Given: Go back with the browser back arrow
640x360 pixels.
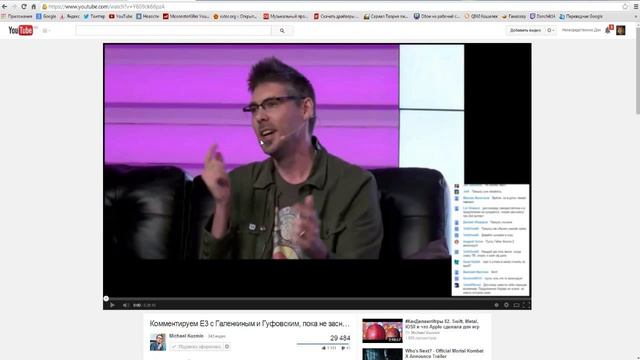Looking at the screenshot, I should click(4, 7).
